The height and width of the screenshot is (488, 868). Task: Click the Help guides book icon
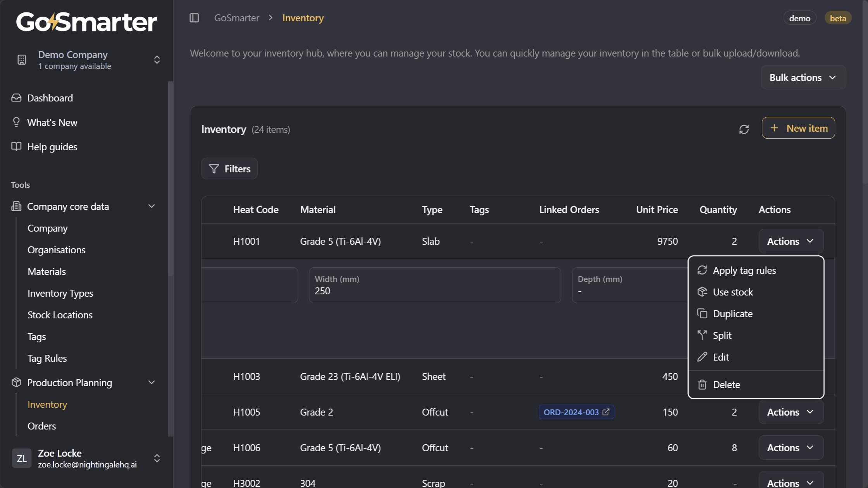[x=16, y=146]
